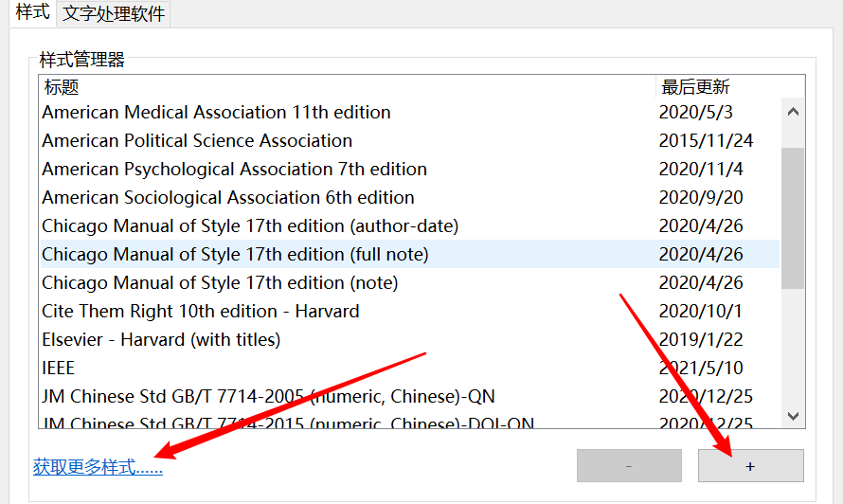The width and height of the screenshot is (843, 504).
Task: Select the 样式 tab
Action: tap(32, 13)
